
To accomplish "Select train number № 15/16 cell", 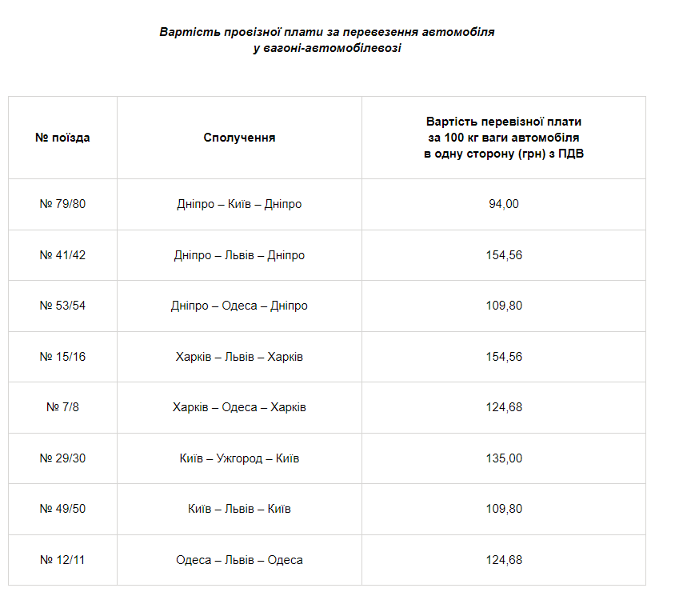I will (62, 357).
